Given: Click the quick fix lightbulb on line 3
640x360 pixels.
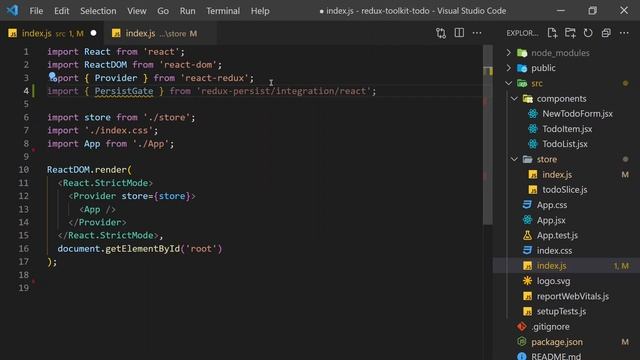Looking at the screenshot, I should pos(52,76).
